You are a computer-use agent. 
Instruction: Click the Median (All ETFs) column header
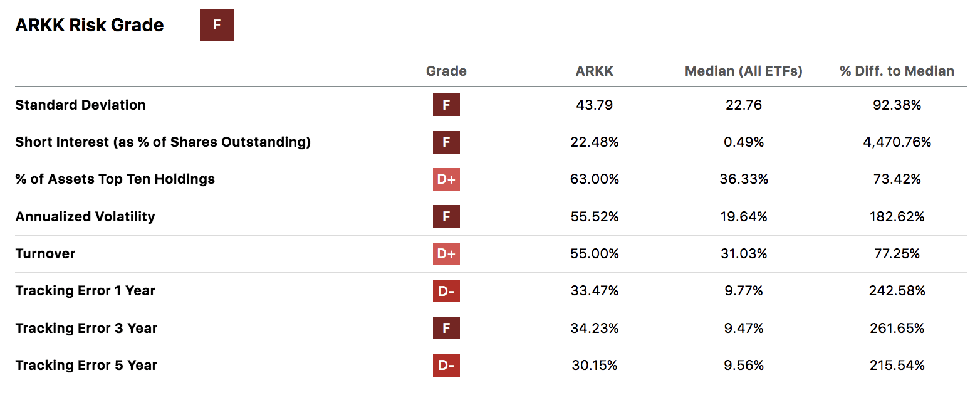[x=744, y=71]
